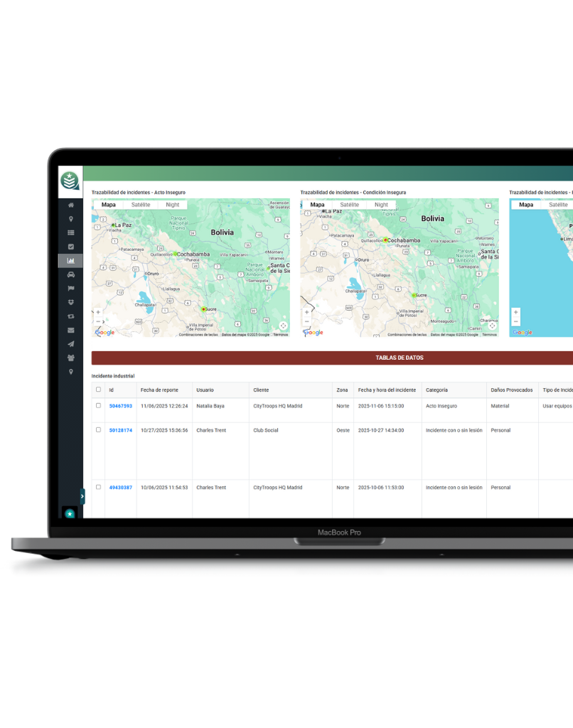Click Combinaciones de teclas on Condición Insegura map
Screen dimensions: 573x728
[407, 335]
